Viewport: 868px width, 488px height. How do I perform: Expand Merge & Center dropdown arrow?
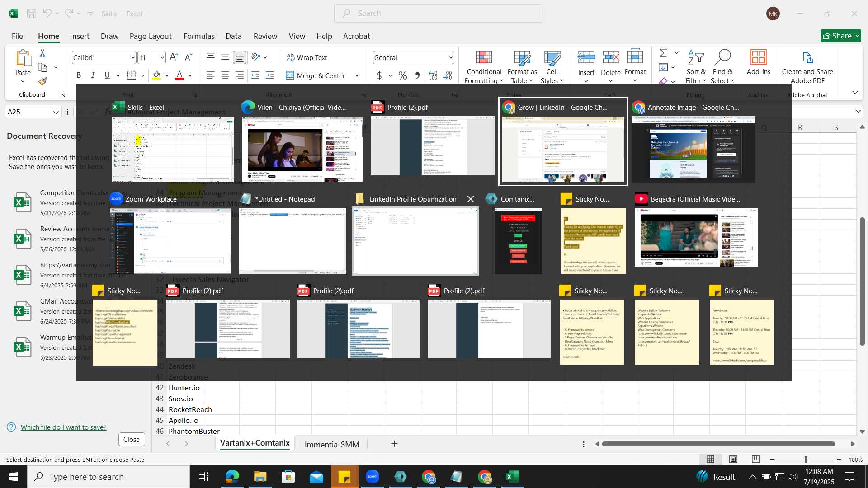[x=357, y=75]
